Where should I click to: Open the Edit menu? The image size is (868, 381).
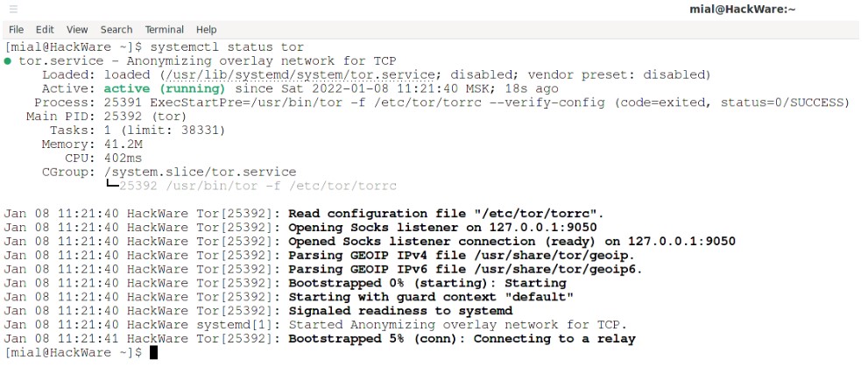45,30
